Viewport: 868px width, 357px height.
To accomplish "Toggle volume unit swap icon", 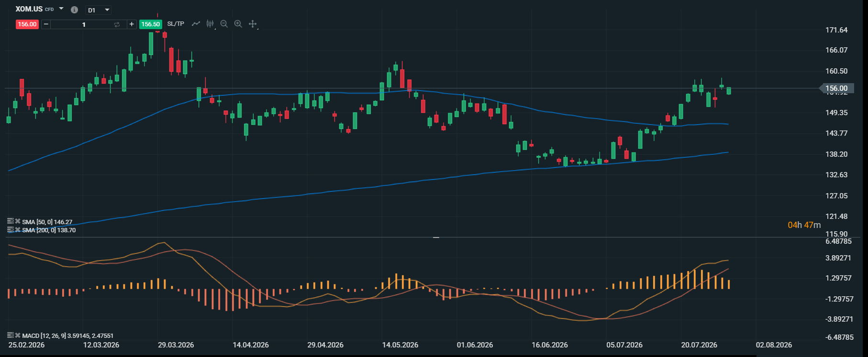I will click(x=117, y=24).
